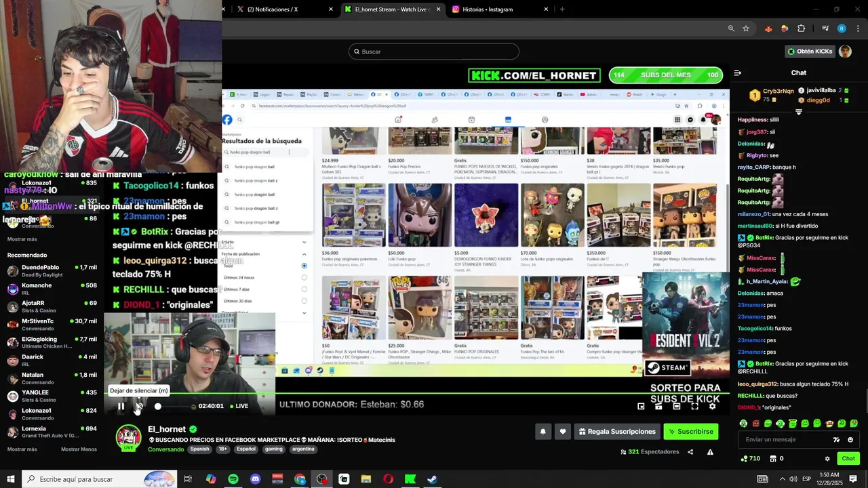Open browser extensions puzzle icon
The height and width of the screenshot is (488, 868).
pos(802,28)
